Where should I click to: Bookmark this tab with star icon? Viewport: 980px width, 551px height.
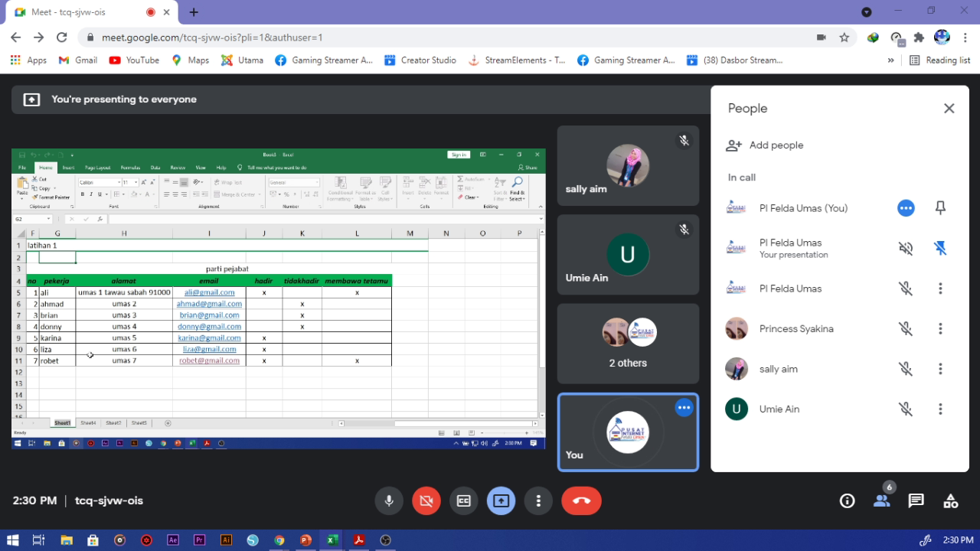pyautogui.click(x=844, y=37)
